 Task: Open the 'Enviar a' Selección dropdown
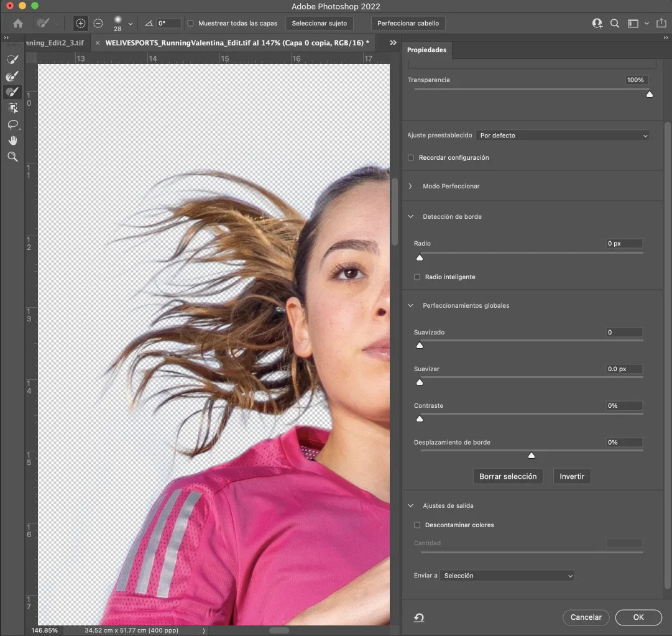pyautogui.click(x=508, y=576)
